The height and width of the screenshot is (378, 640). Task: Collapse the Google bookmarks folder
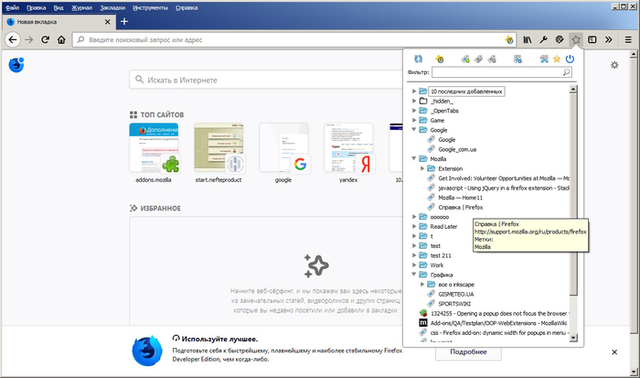pyautogui.click(x=414, y=130)
